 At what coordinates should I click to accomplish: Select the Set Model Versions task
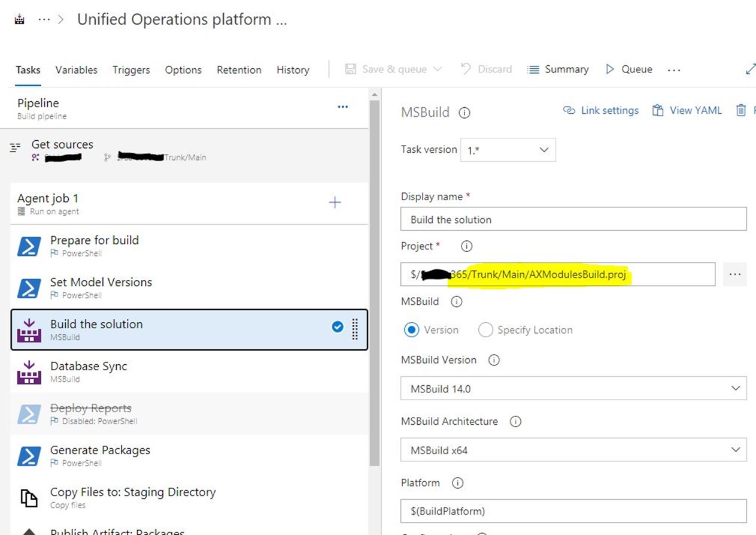(189, 288)
